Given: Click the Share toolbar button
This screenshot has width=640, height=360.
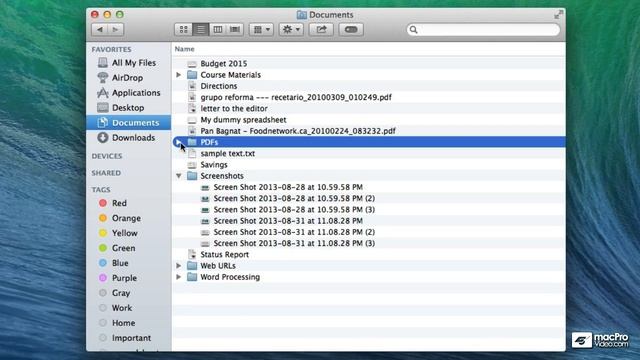Looking at the screenshot, I should (321, 29).
